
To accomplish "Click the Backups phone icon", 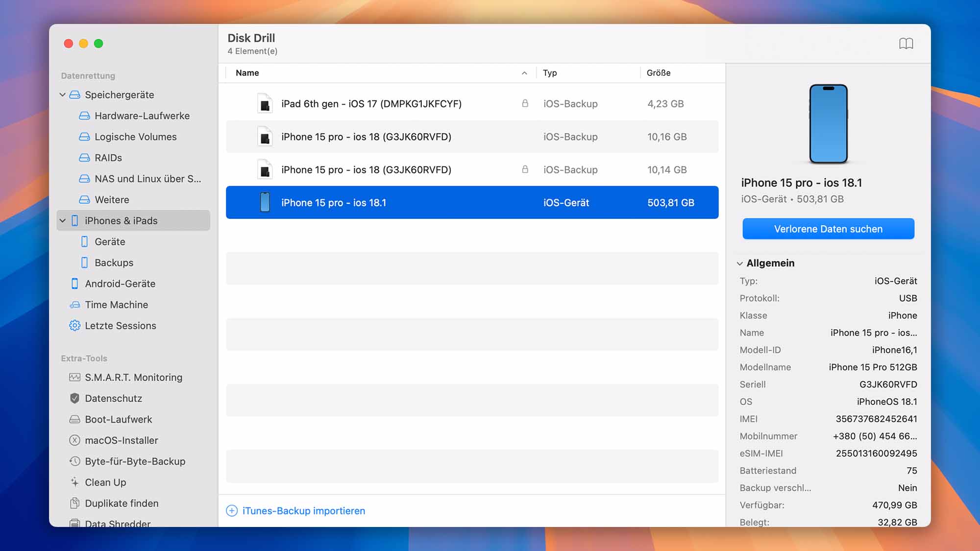I will pyautogui.click(x=84, y=263).
